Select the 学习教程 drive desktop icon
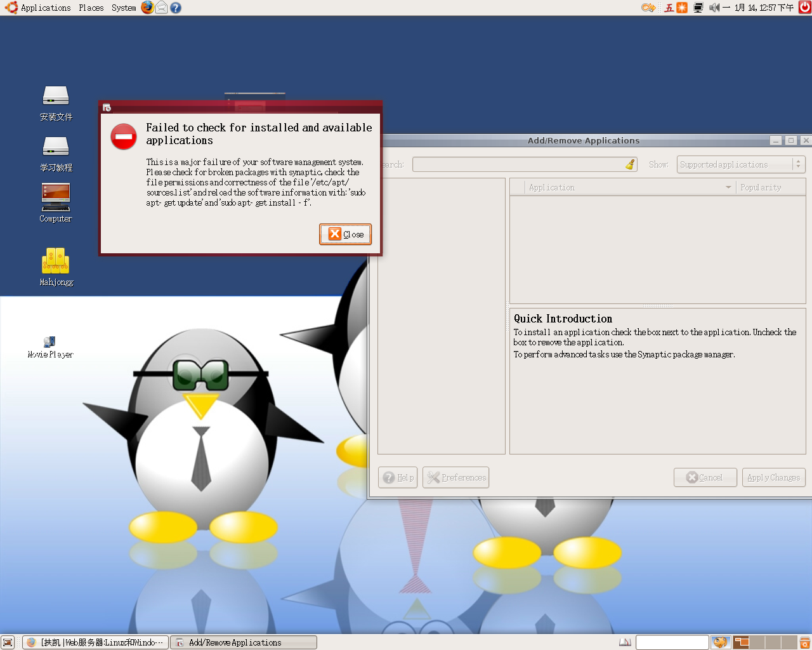 tap(56, 154)
